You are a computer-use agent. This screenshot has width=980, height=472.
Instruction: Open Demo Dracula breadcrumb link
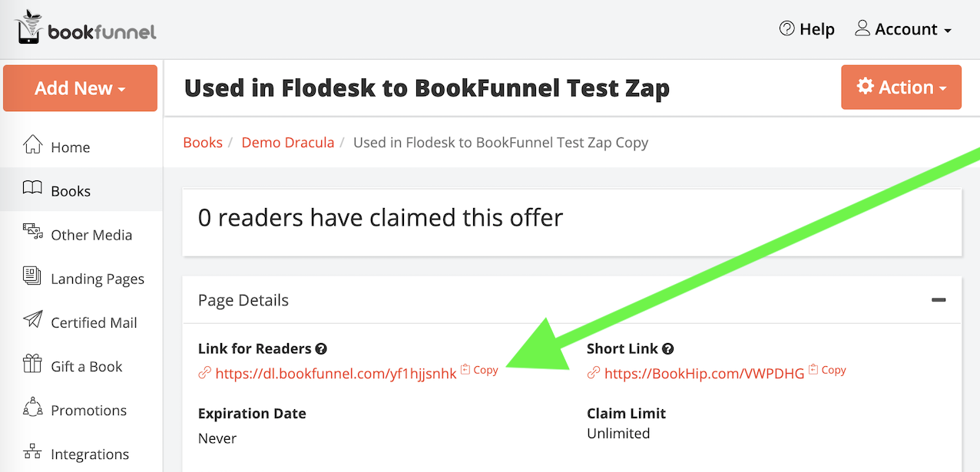point(288,142)
